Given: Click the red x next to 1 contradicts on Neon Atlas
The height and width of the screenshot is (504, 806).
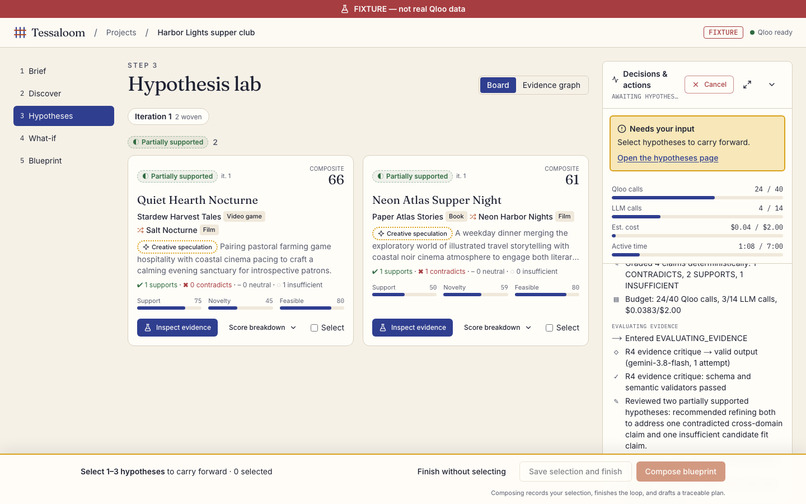Looking at the screenshot, I should pos(420,272).
